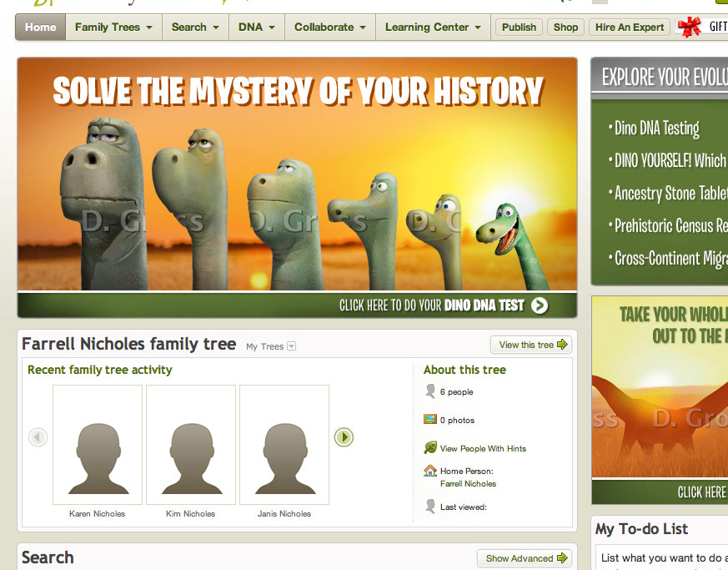Click the person icon beside 6 people
Viewport: 728px width, 570px height.
[430, 391]
